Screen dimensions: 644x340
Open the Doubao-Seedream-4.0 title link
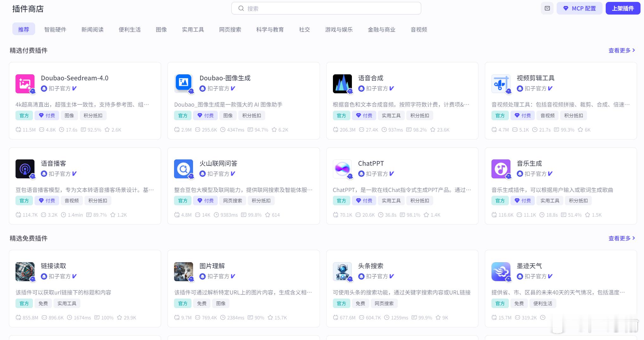click(x=75, y=78)
